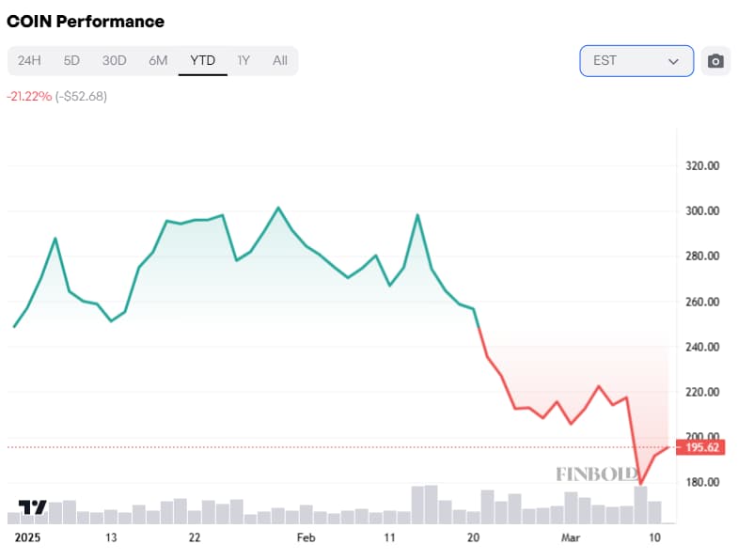Click the -21.22% performance change text

coord(29,96)
